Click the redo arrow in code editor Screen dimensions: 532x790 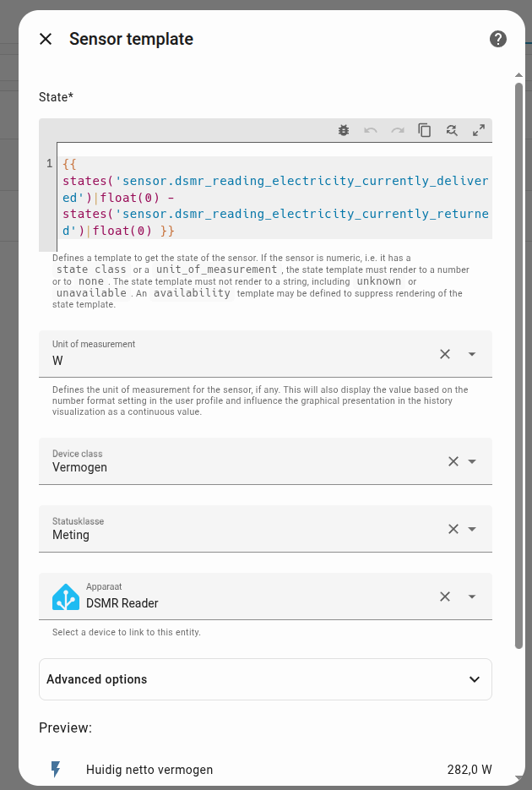[398, 130]
